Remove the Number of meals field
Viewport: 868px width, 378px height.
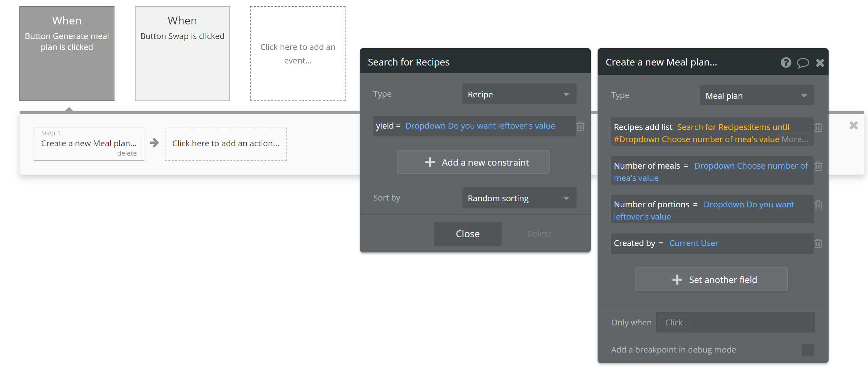pos(818,166)
